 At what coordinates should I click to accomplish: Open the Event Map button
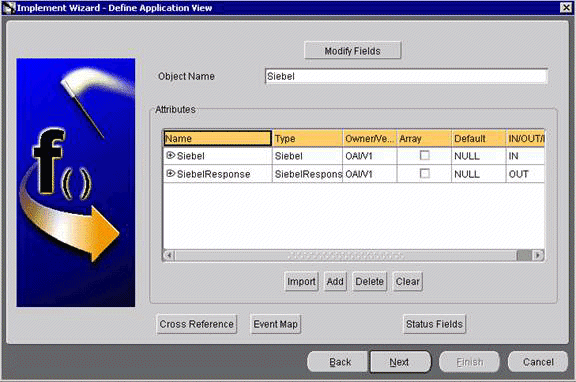276,324
